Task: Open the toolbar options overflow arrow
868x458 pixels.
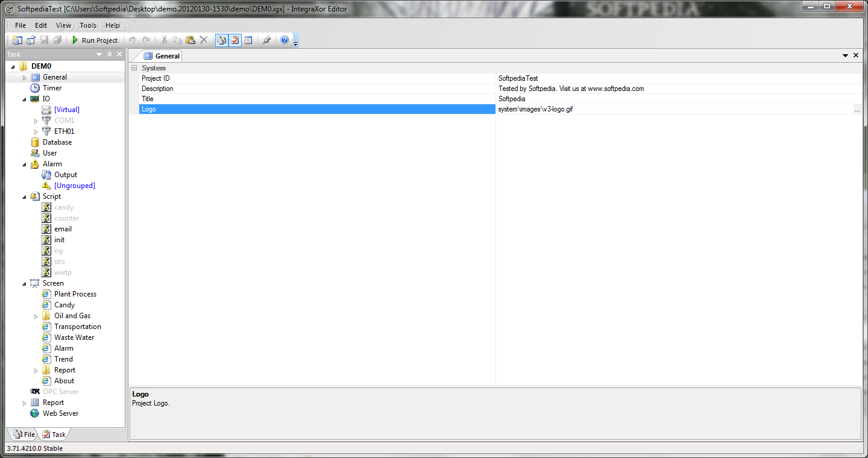Action: pyautogui.click(x=295, y=42)
